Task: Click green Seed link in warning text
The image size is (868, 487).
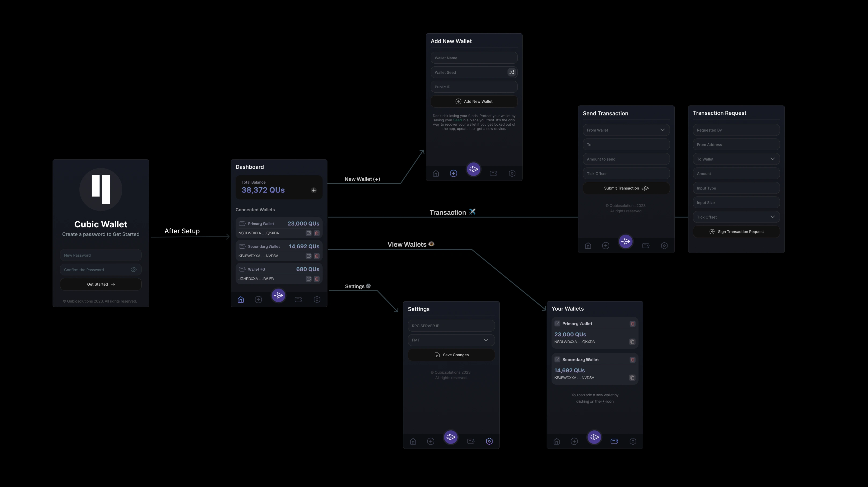Action: (457, 120)
